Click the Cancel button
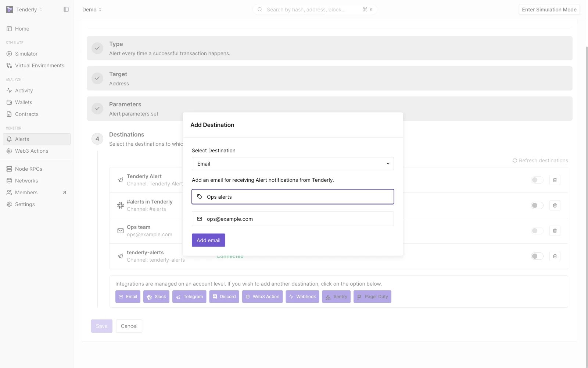Screen dimensions: 588x368 pyautogui.click(x=129, y=326)
